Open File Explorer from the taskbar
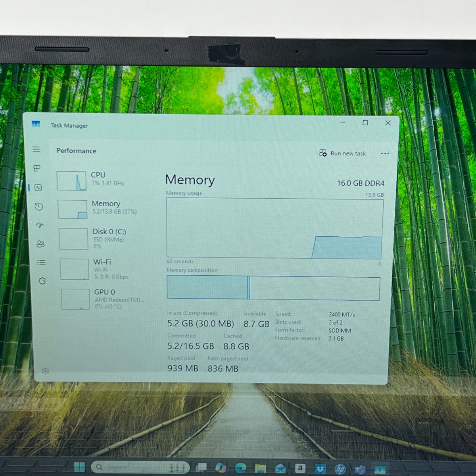The height and width of the screenshot is (476, 476). (x=260, y=468)
